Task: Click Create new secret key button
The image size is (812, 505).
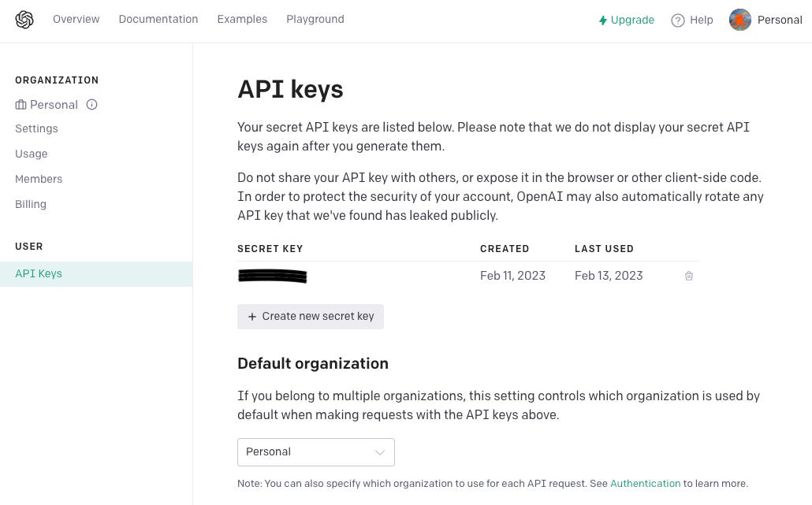Action: click(310, 317)
